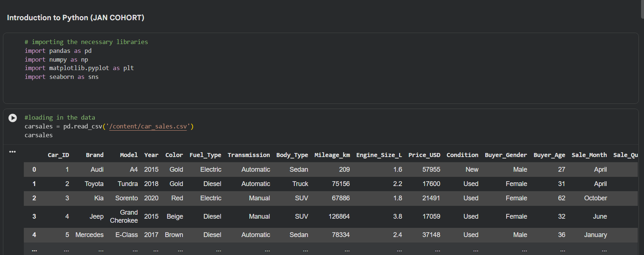
Task: Click the Color column header
Action: point(174,155)
